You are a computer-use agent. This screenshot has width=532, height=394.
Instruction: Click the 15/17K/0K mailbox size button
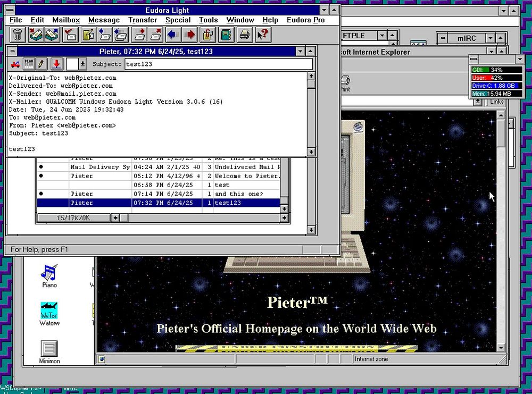point(73,217)
